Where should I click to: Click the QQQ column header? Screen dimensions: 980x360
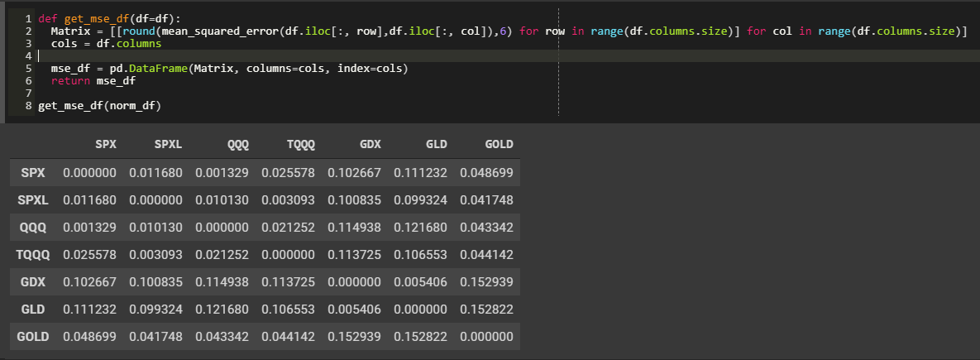(238, 144)
